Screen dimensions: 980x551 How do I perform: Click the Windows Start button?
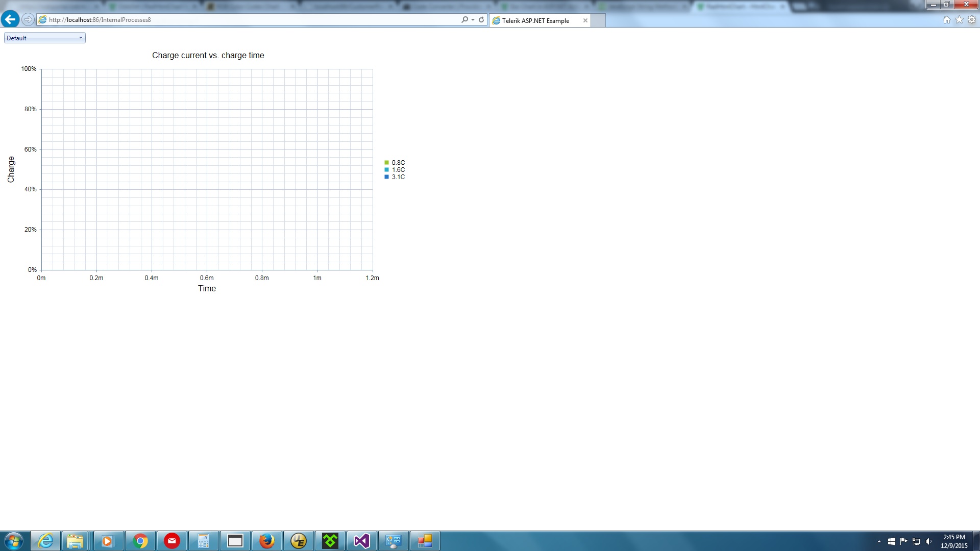coord(14,541)
